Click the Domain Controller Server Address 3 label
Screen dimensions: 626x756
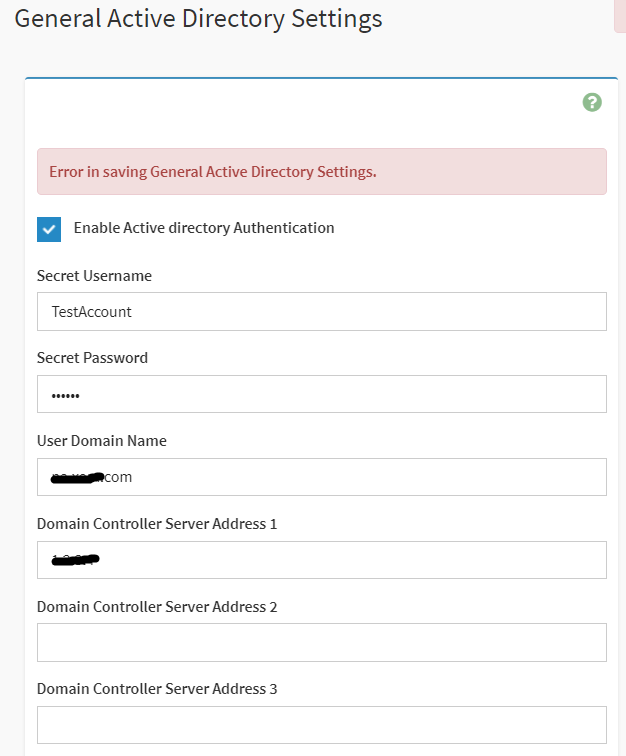coord(157,689)
